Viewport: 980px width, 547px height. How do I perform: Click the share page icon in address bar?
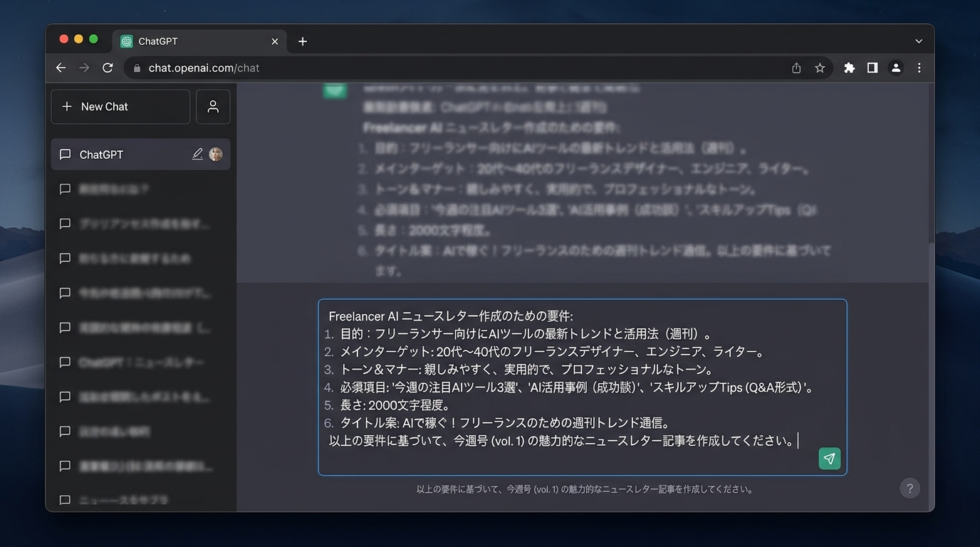[x=796, y=68]
